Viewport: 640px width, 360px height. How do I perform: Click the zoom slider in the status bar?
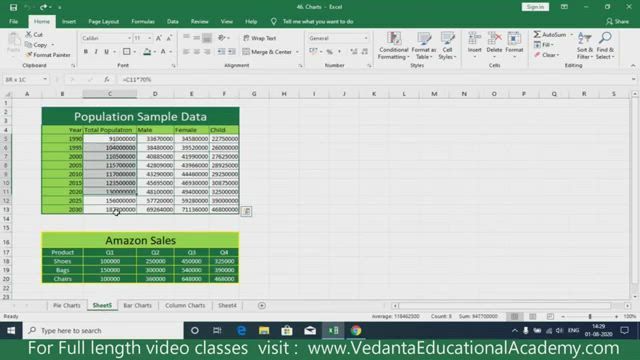click(590, 316)
